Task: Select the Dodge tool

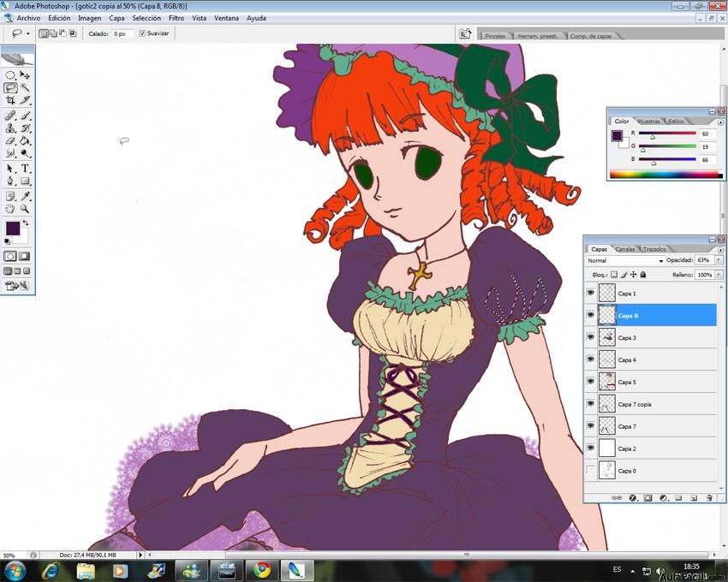Action: (25, 153)
